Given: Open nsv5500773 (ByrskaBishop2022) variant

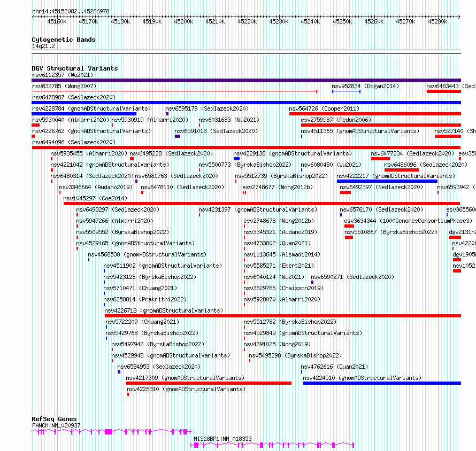Looking at the screenshot, I should pyautogui.click(x=245, y=165).
